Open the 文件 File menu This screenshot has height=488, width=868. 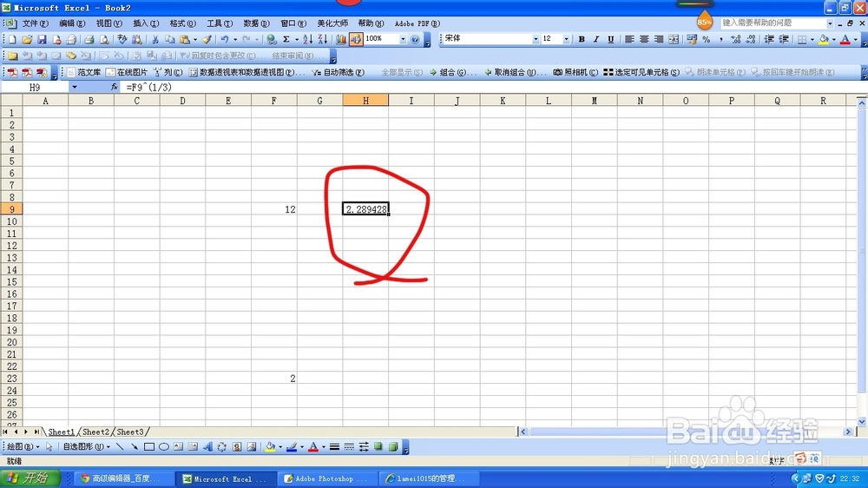point(35,23)
